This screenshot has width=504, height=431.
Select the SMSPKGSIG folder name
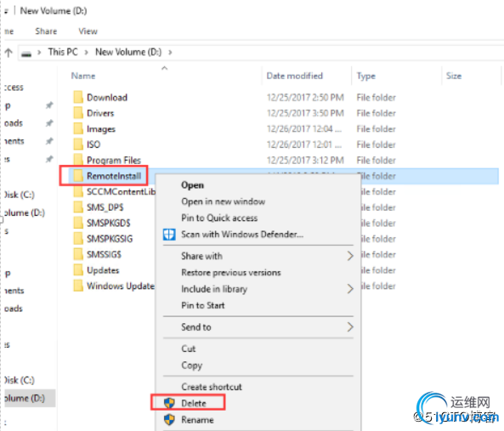point(110,239)
